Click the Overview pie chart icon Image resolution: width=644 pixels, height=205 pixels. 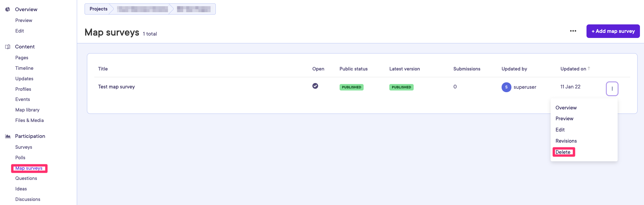click(x=7, y=9)
